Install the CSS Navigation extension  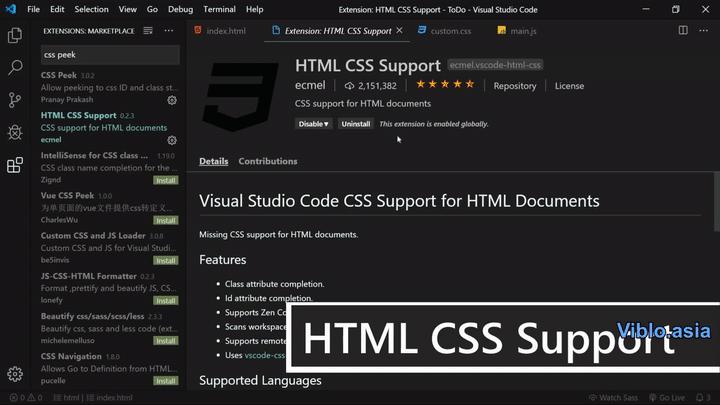click(x=165, y=381)
